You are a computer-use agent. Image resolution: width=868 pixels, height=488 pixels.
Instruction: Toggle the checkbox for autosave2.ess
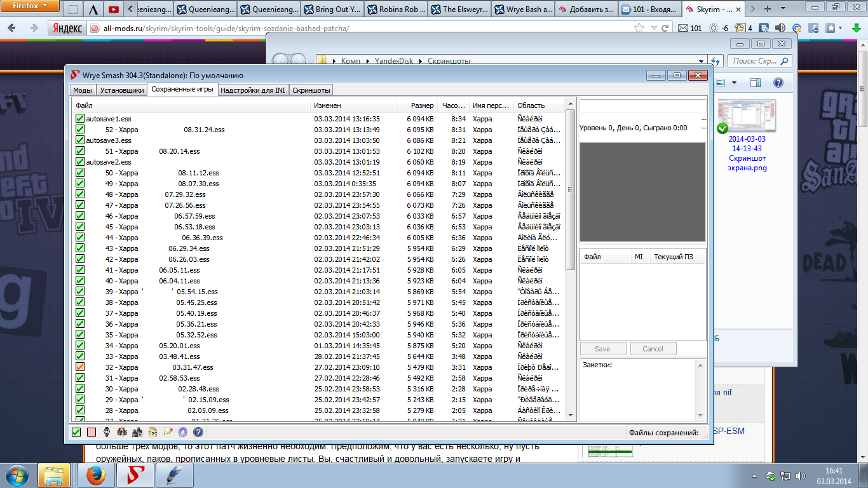[x=79, y=162]
